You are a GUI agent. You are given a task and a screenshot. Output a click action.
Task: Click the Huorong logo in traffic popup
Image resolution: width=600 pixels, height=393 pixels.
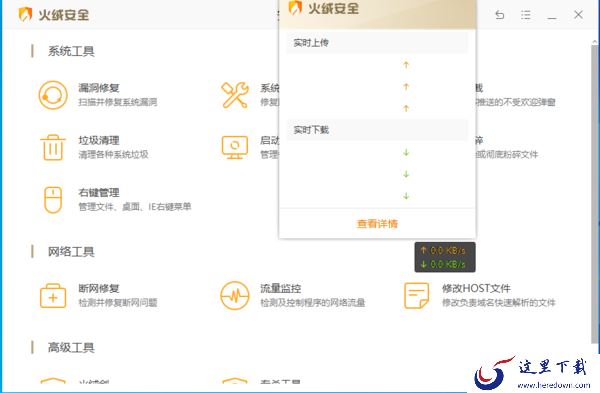pyautogui.click(x=295, y=8)
